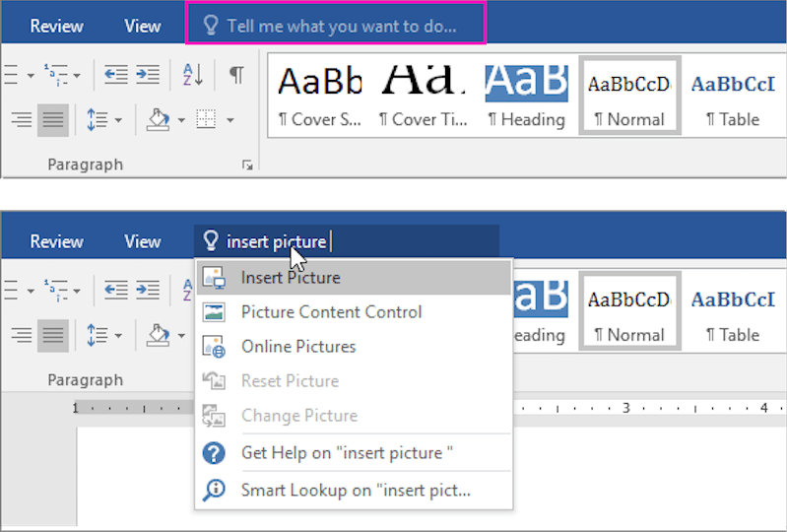Toggle Justify alignment in the lower ribbon
787x532 pixels.
click(53, 336)
